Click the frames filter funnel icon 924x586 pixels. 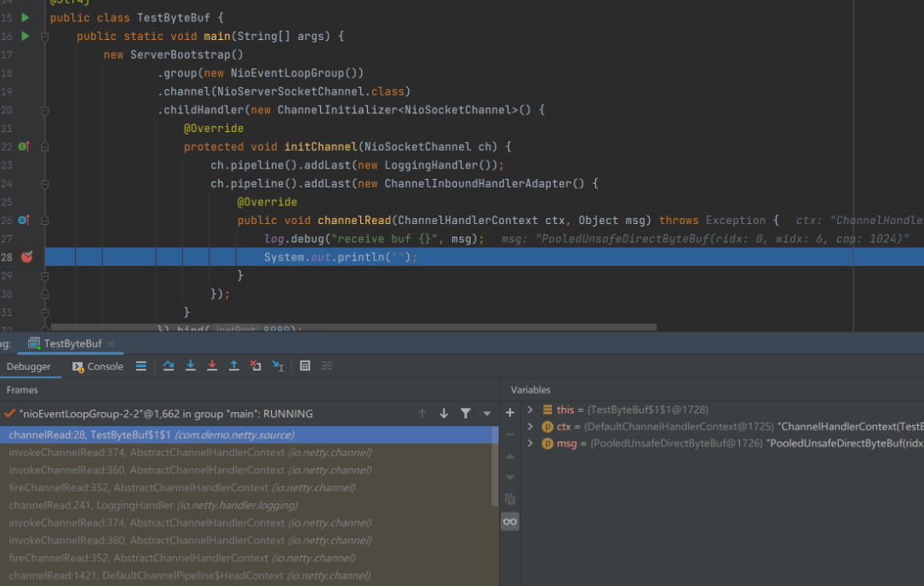pyautogui.click(x=466, y=414)
